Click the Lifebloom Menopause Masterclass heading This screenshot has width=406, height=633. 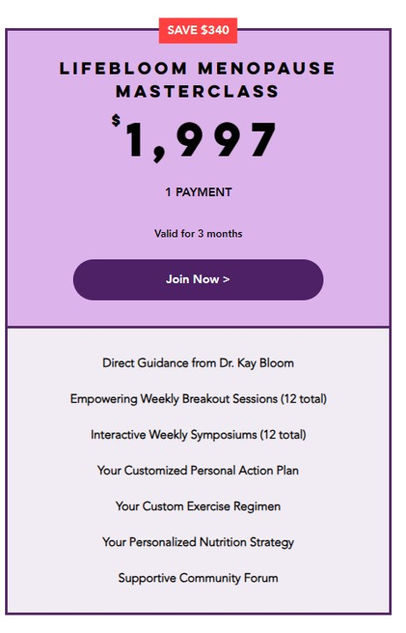[x=197, y=80]
